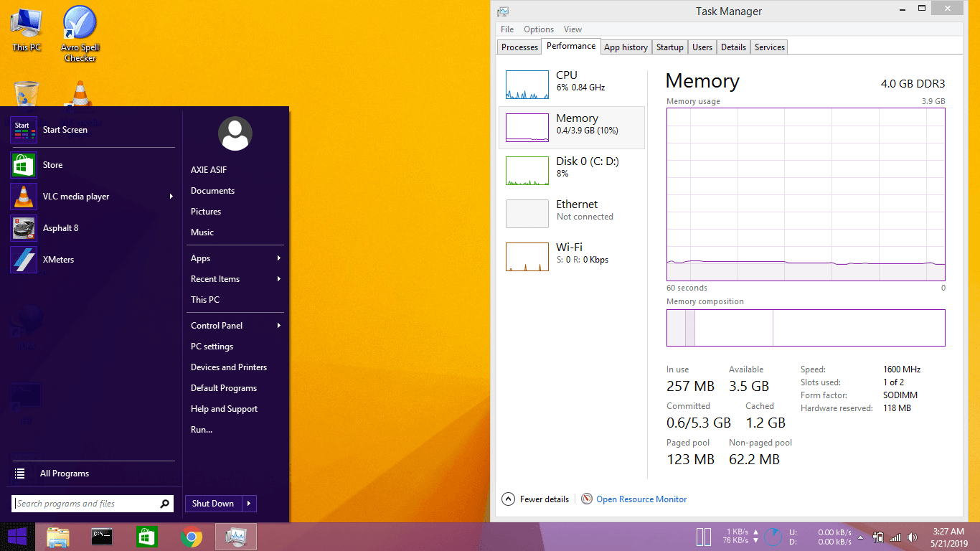Expand the Shut Down options arrow
This screenshot has height=551, width=980.
point(249,504)
